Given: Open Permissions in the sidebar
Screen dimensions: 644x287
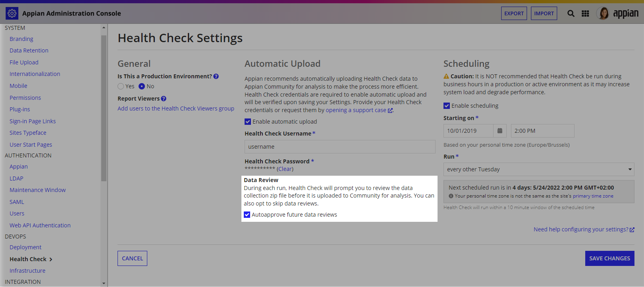Looking at the screenshot, I should (25, 98).
